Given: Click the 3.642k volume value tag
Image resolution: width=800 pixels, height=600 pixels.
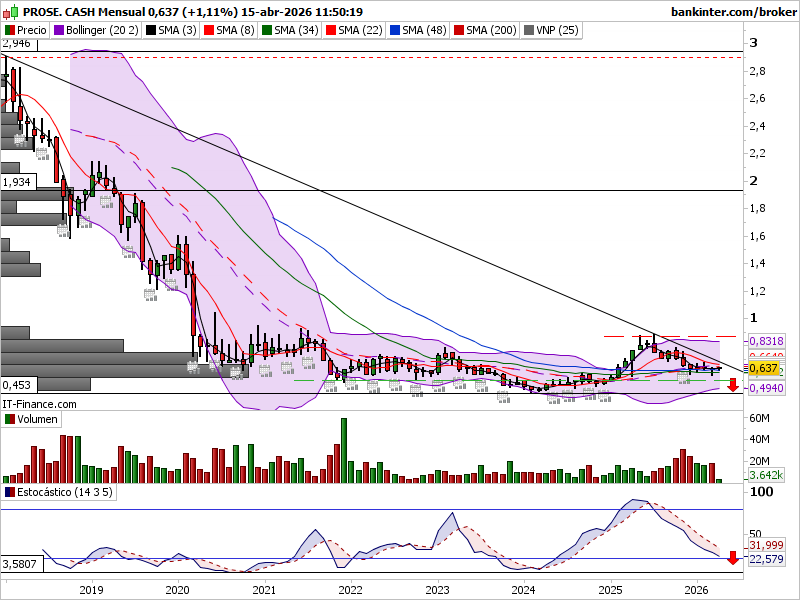Looking at the screenshot, I should click(x=766, y=475).
